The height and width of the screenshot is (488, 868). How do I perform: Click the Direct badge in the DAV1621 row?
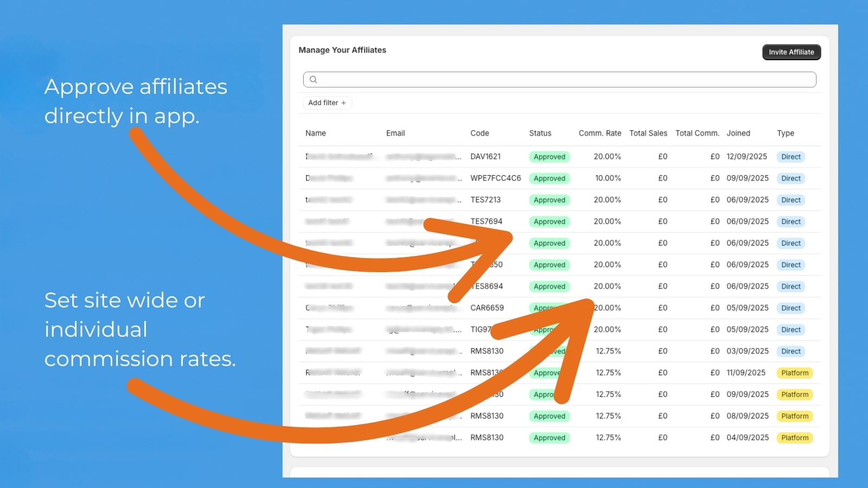click(x=791, y=157)
